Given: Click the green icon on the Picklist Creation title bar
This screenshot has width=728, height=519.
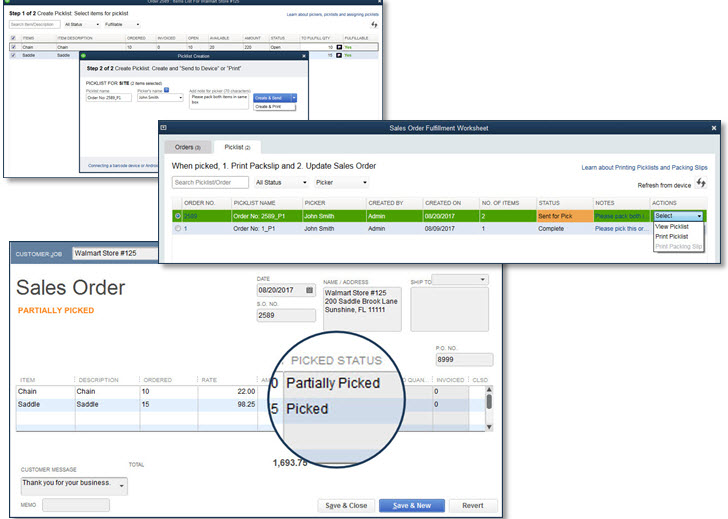Looking at the screenshot, I should [84, 56].
